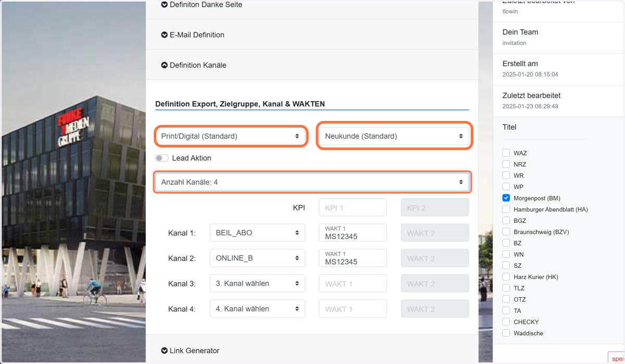
Task: Click Kanal 3 WAKT 2 field
Action: (435, 283)
